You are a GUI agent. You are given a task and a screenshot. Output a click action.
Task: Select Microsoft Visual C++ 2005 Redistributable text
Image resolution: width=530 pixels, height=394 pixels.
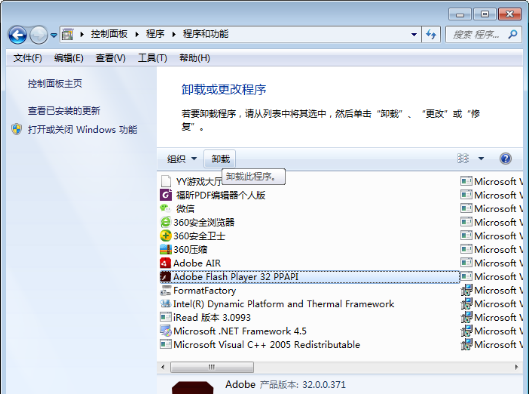coord(267,345)
